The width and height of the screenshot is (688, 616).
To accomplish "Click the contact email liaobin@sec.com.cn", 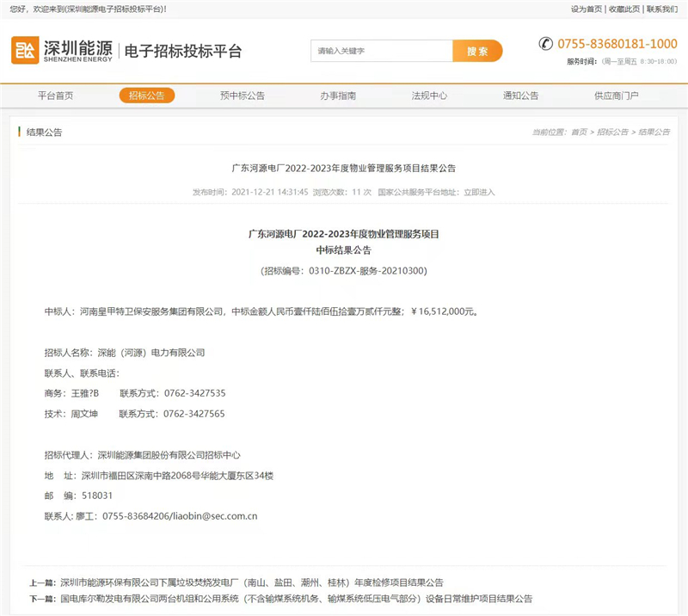I will click(x=215, y=516).
